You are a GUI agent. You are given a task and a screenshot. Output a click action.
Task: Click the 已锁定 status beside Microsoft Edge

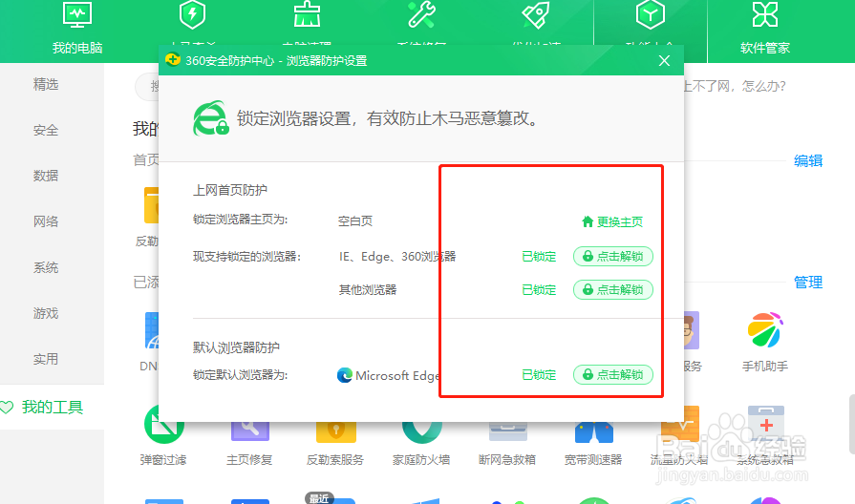click(x=539, y=375)
